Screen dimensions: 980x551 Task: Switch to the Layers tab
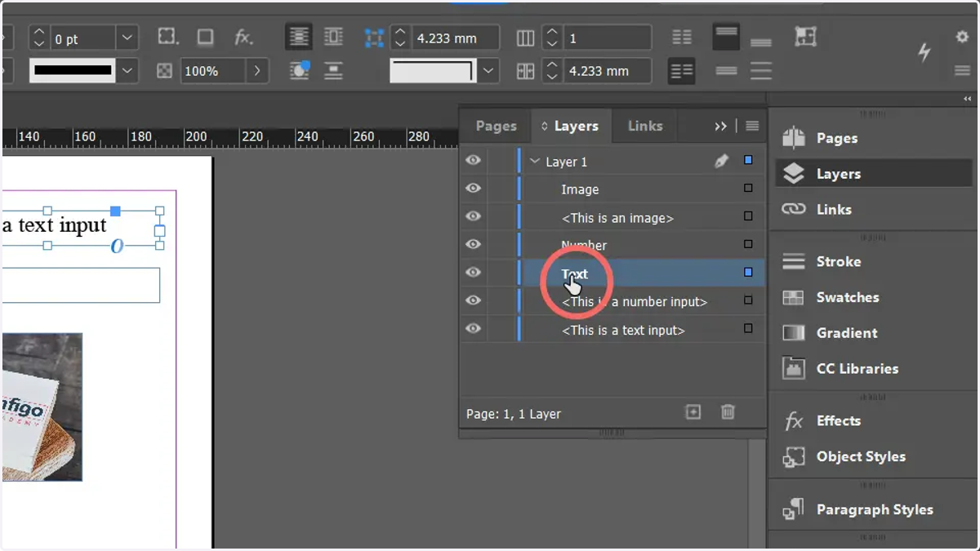pos(571,127)
